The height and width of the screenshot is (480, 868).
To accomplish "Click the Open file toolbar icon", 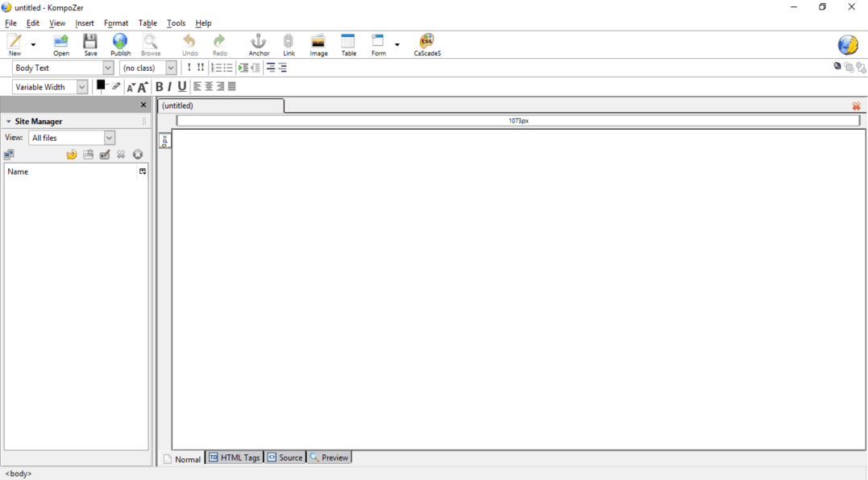I will (x=61, y=44).
